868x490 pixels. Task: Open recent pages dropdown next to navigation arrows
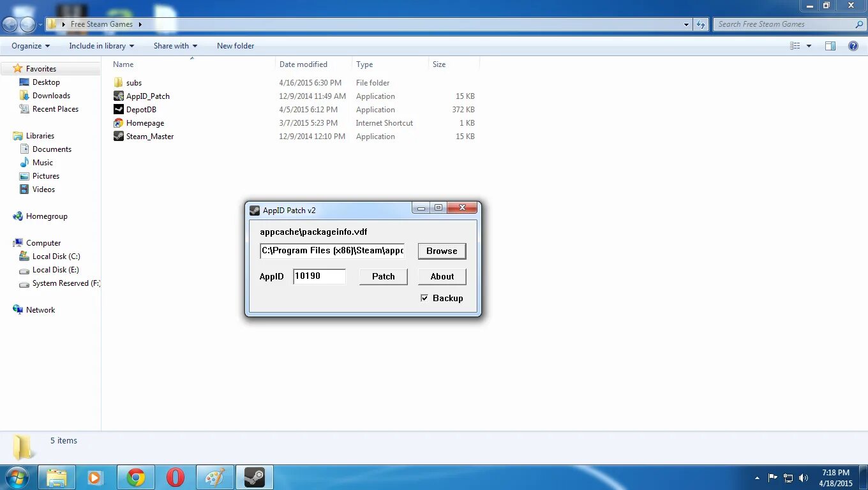click(40, 25)
